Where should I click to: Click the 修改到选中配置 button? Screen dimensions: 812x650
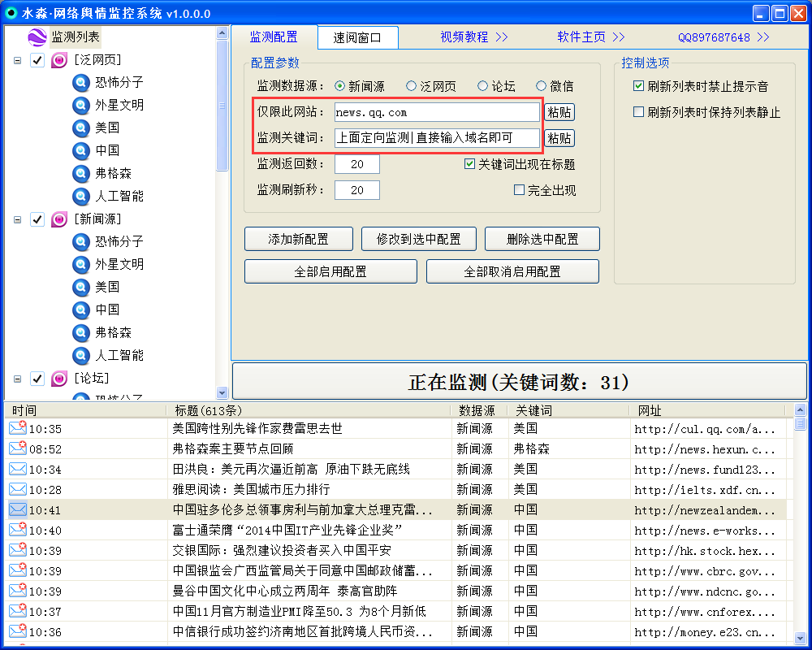tap(418, 239)
